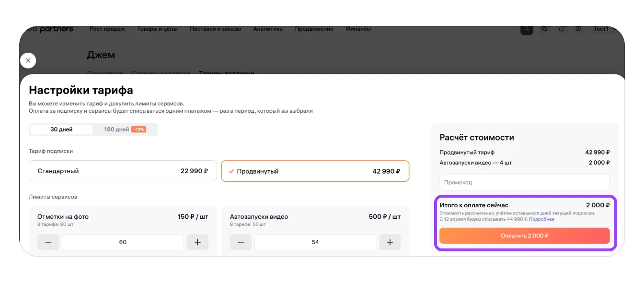This screenshot has width=644, height=283.
Task: Open the Аналитика menu
Action: click(x=267, y=29)
